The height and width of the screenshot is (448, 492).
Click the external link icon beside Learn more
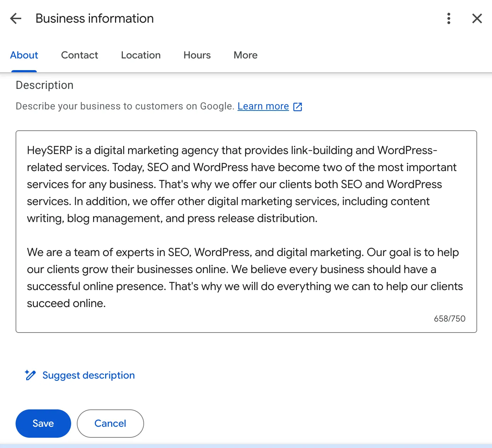298,107
